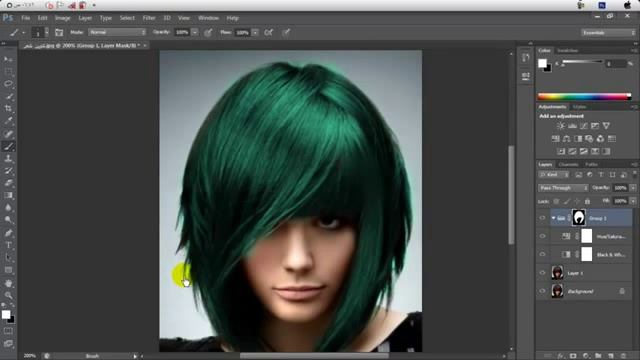
Task: Click the toolbar foreground color swatch
Action: point(6,315)
